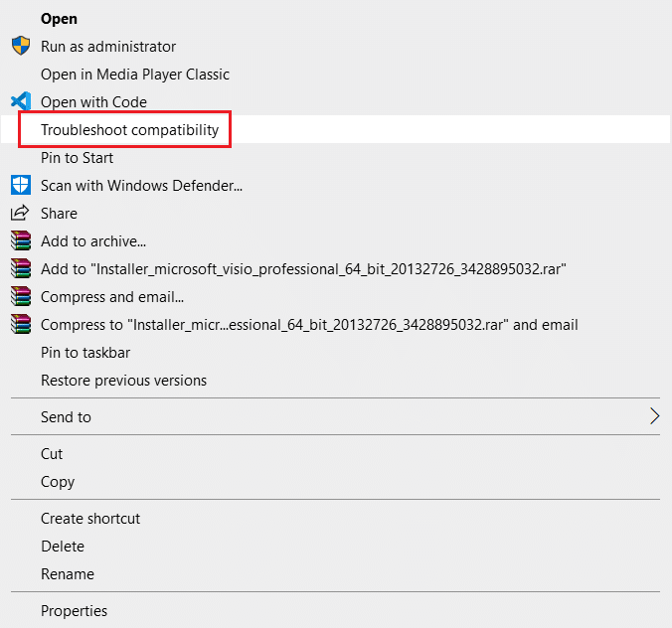
Task: Click the WinRAR icon beside Compress and email
Action: [20, 297]
